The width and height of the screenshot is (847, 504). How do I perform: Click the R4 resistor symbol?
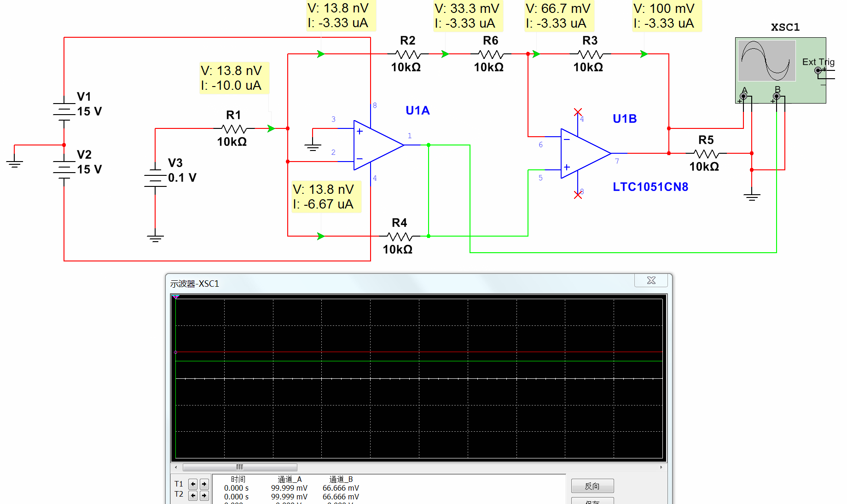(399, 237)
